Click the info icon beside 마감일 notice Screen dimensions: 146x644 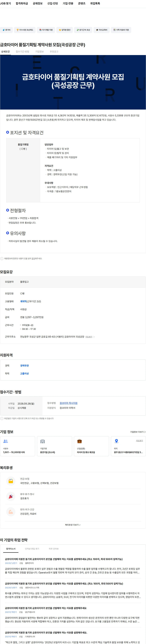[2, 419]
